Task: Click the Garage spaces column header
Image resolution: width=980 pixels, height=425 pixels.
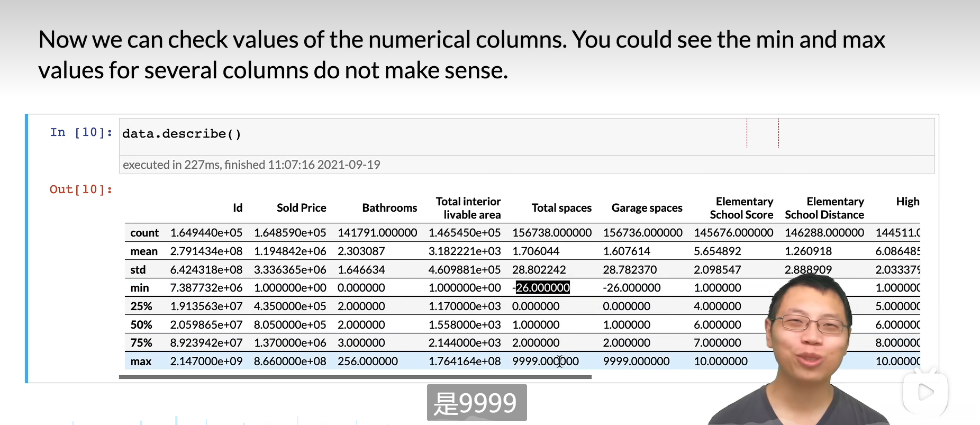Action: point(647,208)
